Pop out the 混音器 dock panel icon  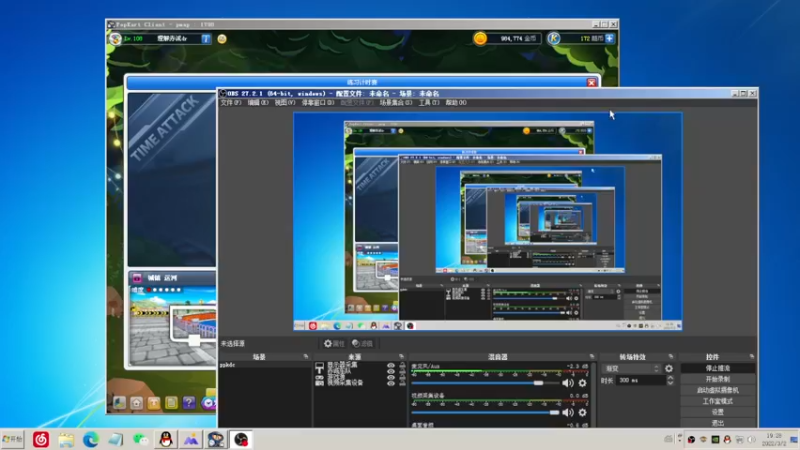point(591,357)
